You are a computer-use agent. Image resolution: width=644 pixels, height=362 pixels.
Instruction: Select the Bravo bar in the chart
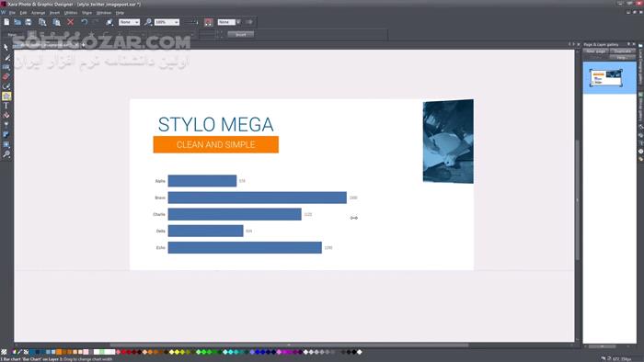pos(257,198)
